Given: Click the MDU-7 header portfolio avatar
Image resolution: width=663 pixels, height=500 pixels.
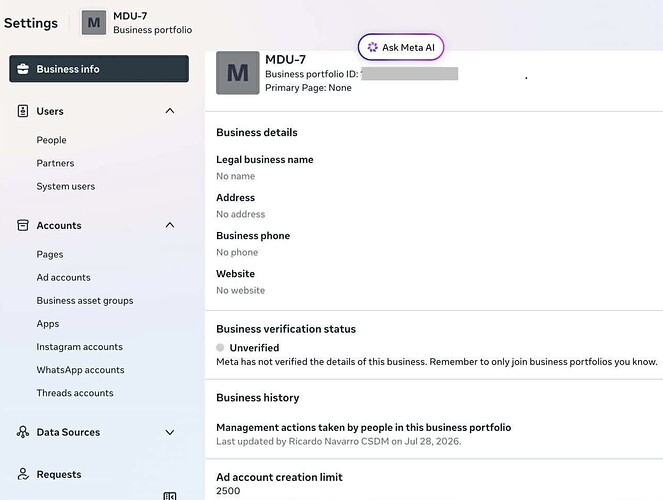Looking at the screenshot, I should click(94, 23).
